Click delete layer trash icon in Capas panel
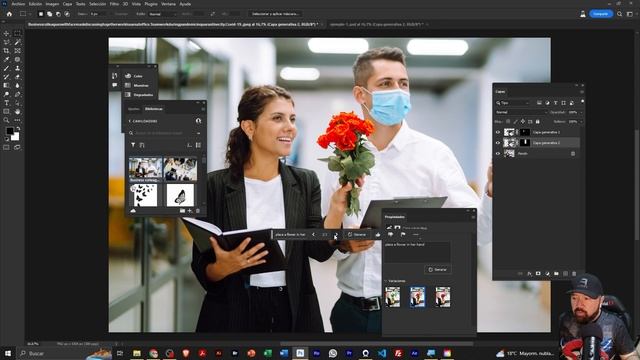 574,273
